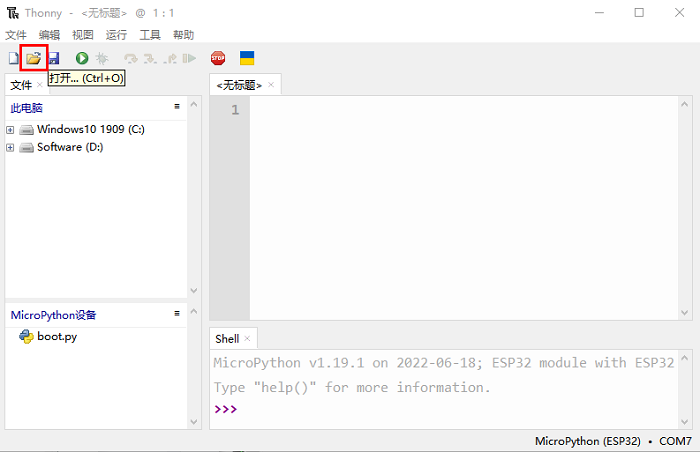Expand the Software (D:) drive node

tap(10, 148)
